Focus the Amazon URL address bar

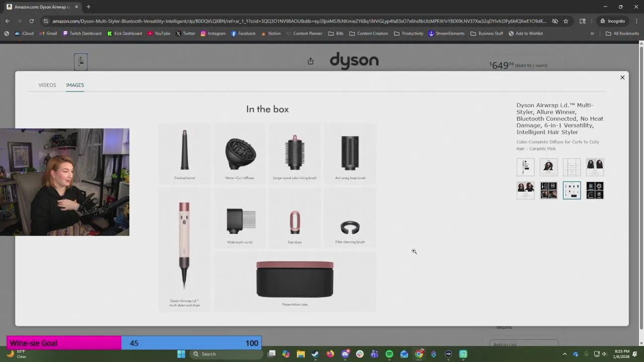point(299,21)
